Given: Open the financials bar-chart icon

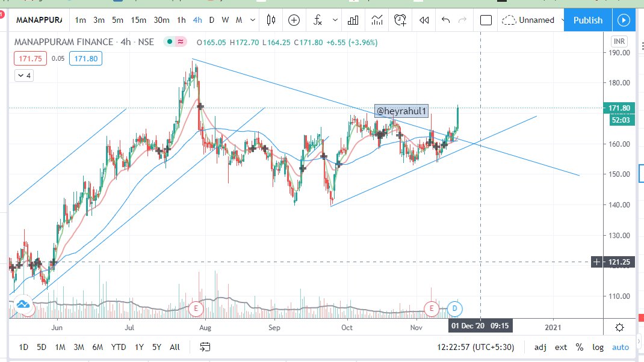Looking at the screenshot, I should pos(353,20).
